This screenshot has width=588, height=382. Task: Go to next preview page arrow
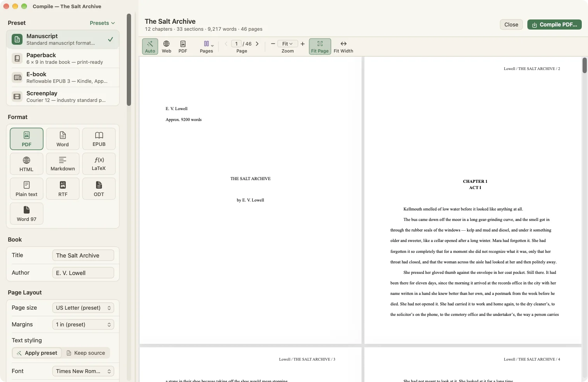[257, 44]
